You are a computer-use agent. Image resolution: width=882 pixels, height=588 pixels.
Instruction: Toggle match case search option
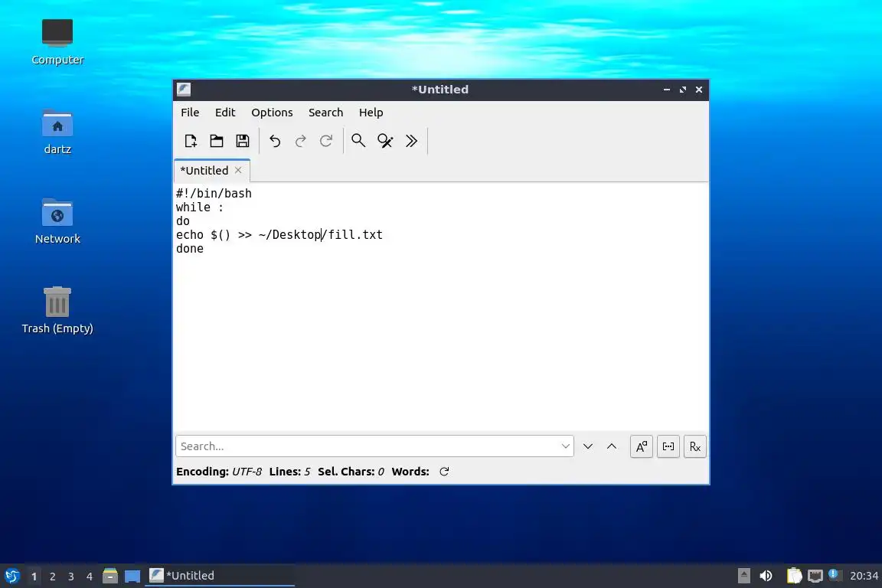(642, 446)
